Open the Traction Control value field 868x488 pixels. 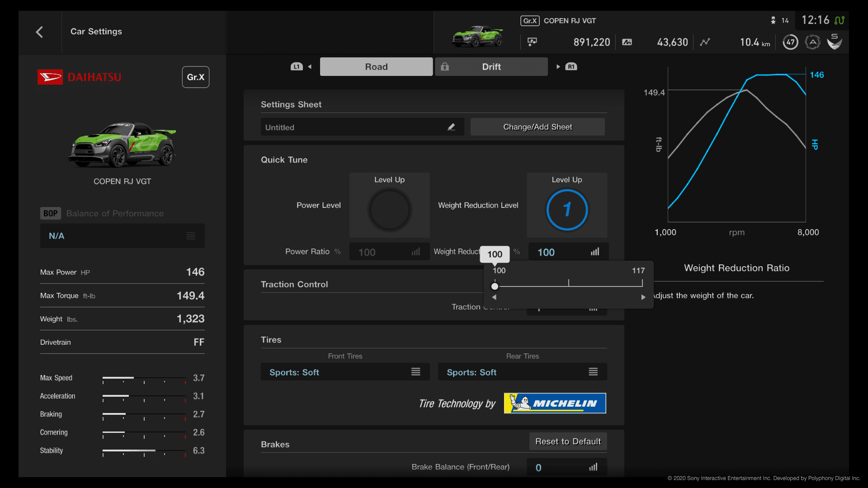pyautogui.click(x=567, y=309)
